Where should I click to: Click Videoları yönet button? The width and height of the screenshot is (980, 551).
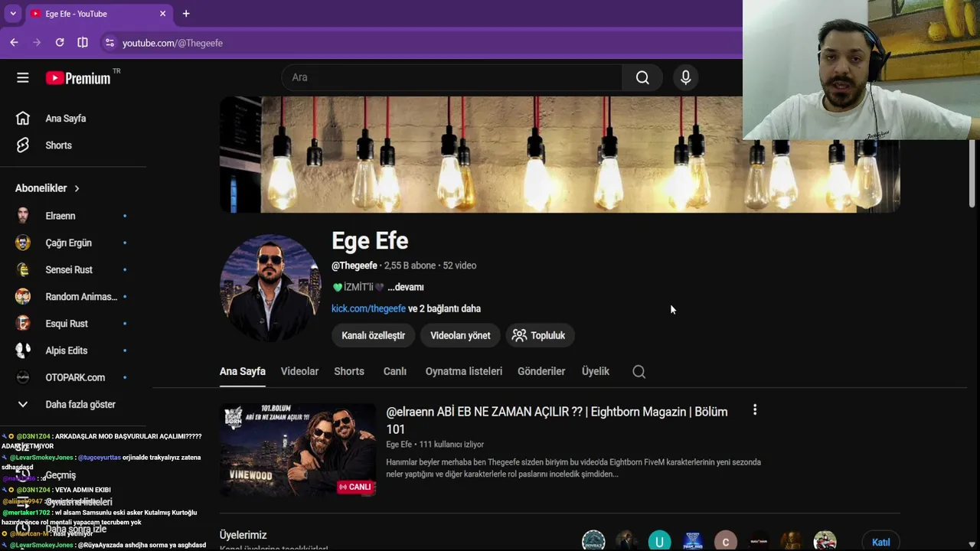tap(460, 335)
